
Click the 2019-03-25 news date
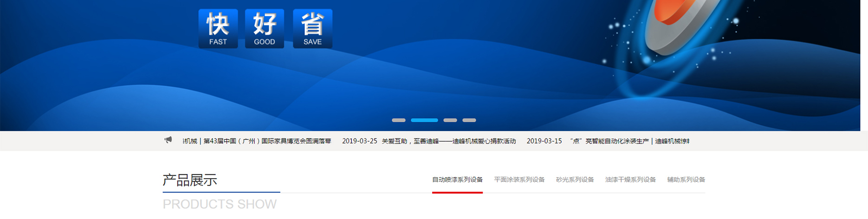[359, 141]
